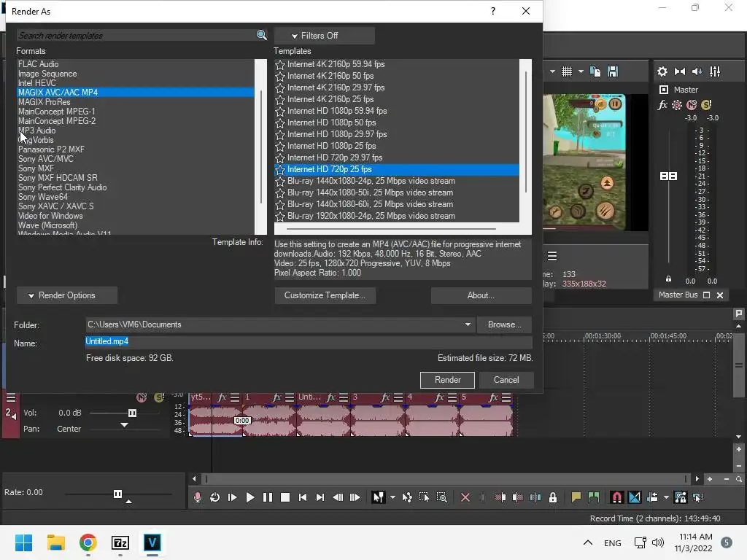Select the Normal Edit tool icon
The image size is (747, 560).
tap(379, 497)
